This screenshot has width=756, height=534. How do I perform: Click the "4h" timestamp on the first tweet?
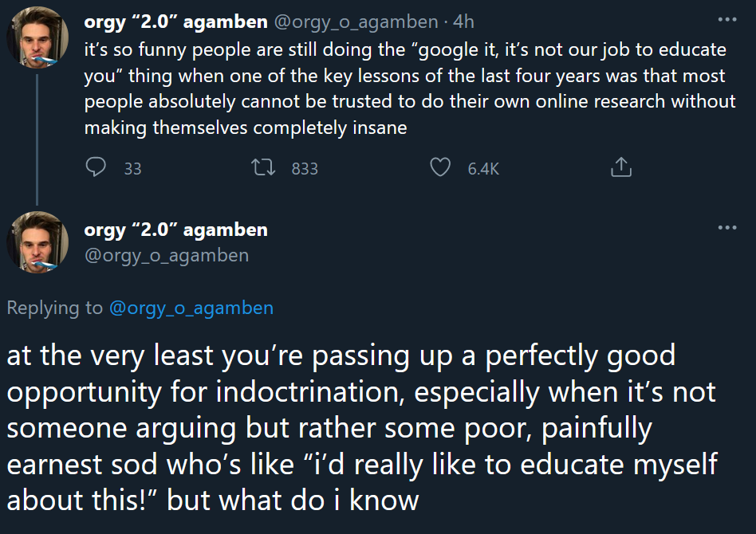[x=463, y=22]
